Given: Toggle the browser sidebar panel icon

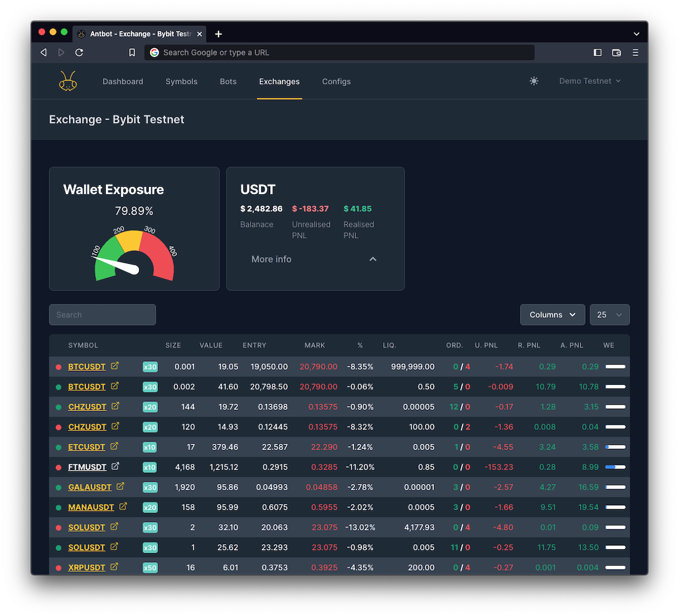Looking at the screenshot, I should click(x=598, y=52).
